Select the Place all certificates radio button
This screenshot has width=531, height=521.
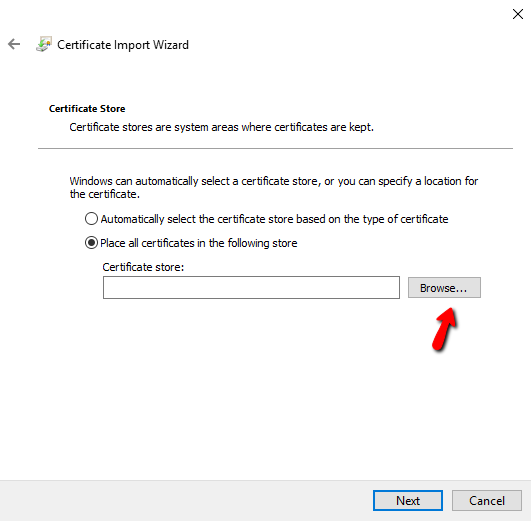(x=91, y=243)
